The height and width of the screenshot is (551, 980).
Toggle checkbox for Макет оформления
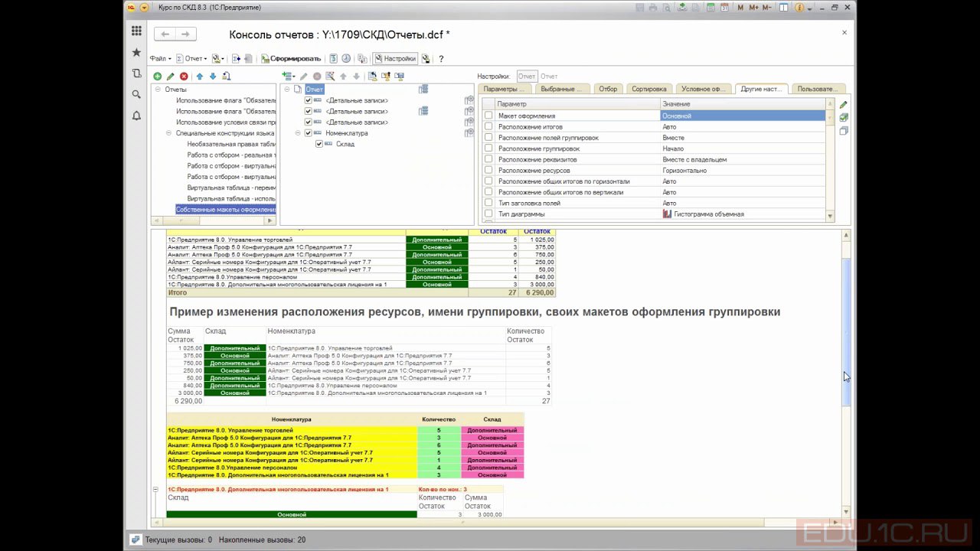[x=488, y=116]
